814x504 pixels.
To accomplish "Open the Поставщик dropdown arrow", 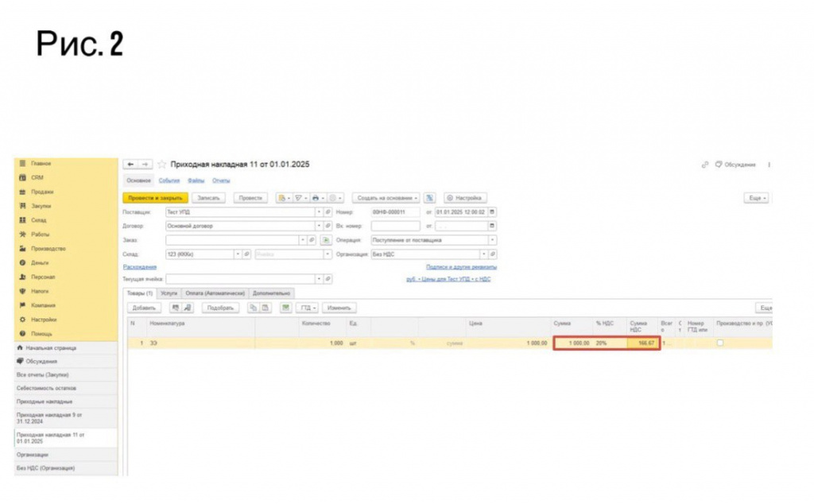I will tap(319, 212).
